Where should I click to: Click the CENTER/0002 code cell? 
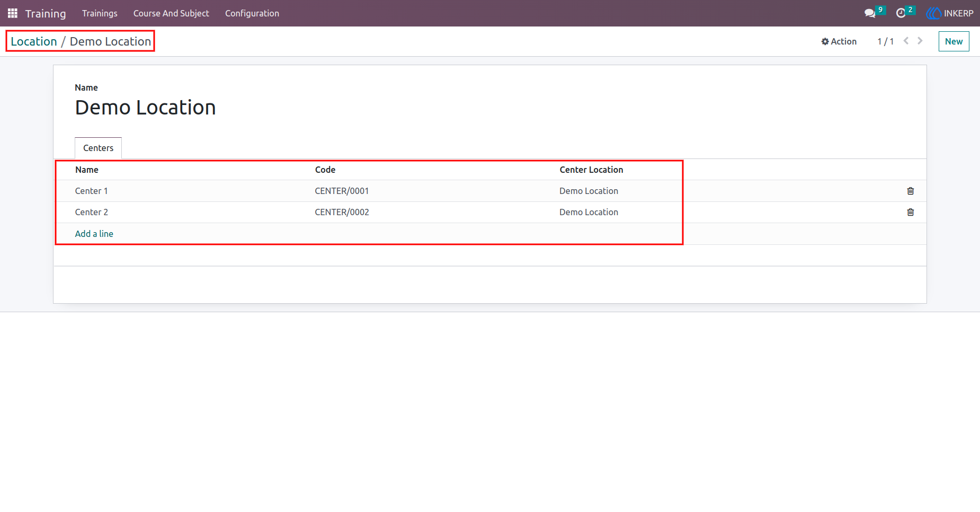coord(342,212)
